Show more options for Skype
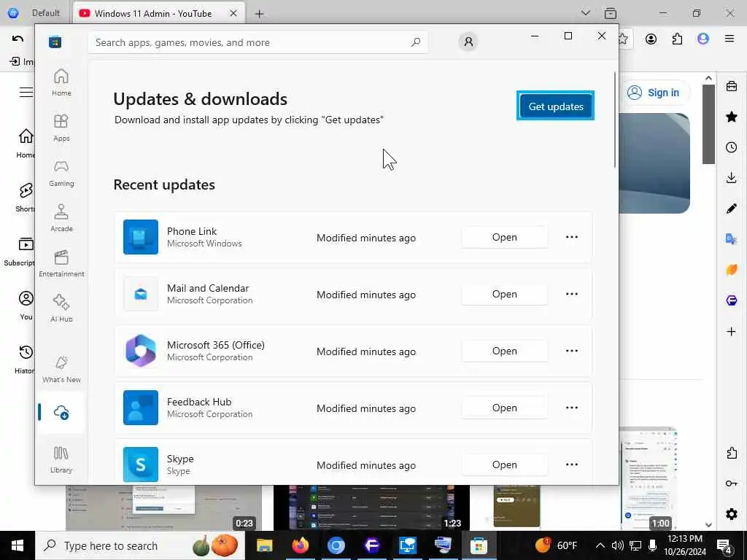The width and height of the screenshot is (747, 560). (x=572, y=464)
